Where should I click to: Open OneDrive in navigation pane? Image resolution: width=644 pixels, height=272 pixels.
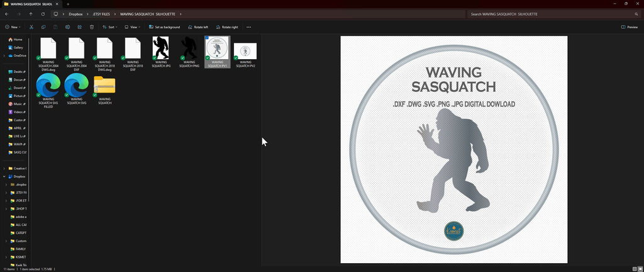pyautogui.click(x=17, y=55)
